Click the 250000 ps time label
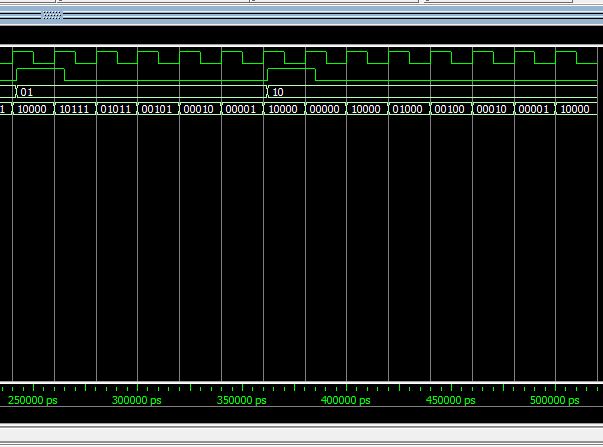603x447 pixels. [33, 400]
